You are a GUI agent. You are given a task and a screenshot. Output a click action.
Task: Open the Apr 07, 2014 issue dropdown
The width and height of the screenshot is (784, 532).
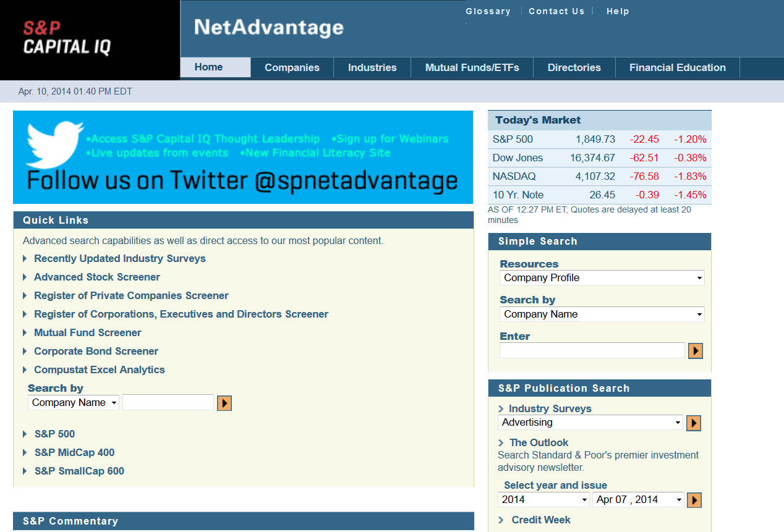point(638,500)
